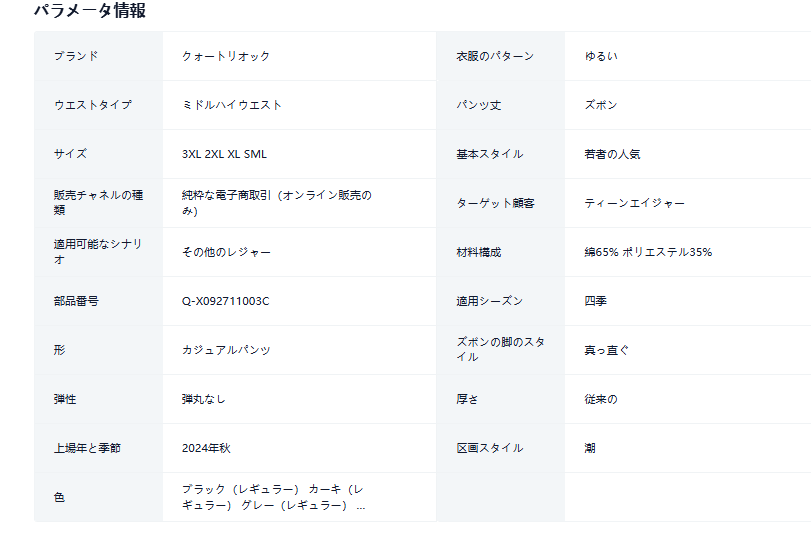Click the ウエストタイプ value ミドルハイウエスト
811x539 pixels.
[232, 105]
